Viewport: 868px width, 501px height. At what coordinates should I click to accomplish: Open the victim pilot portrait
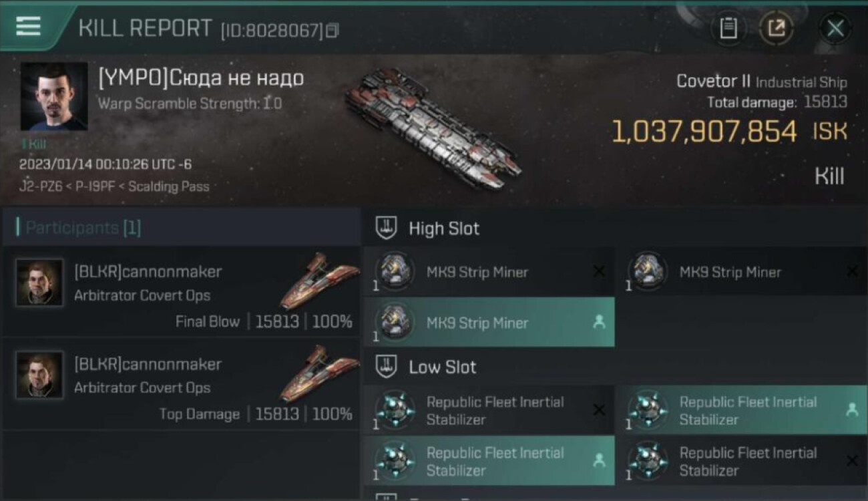[54, 97]
